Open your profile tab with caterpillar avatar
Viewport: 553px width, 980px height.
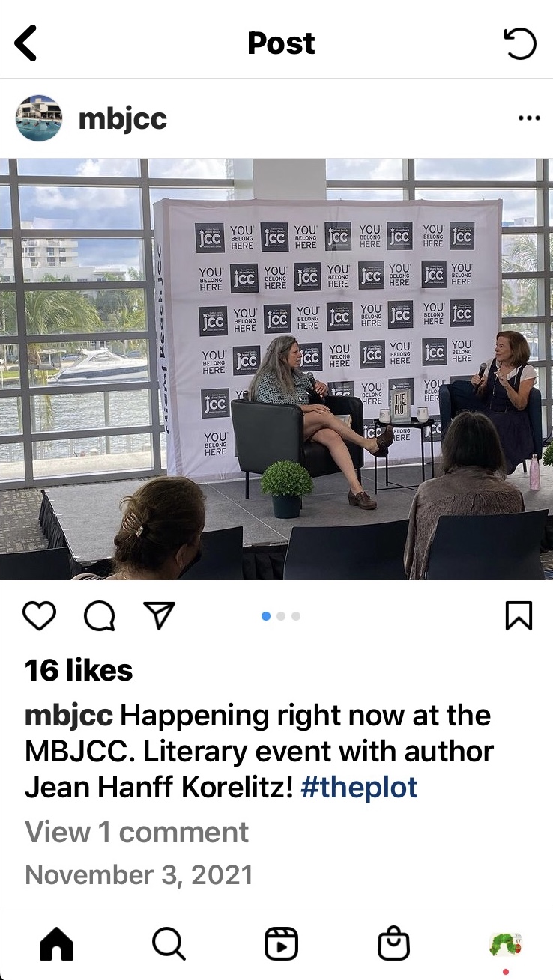point(505,944)
